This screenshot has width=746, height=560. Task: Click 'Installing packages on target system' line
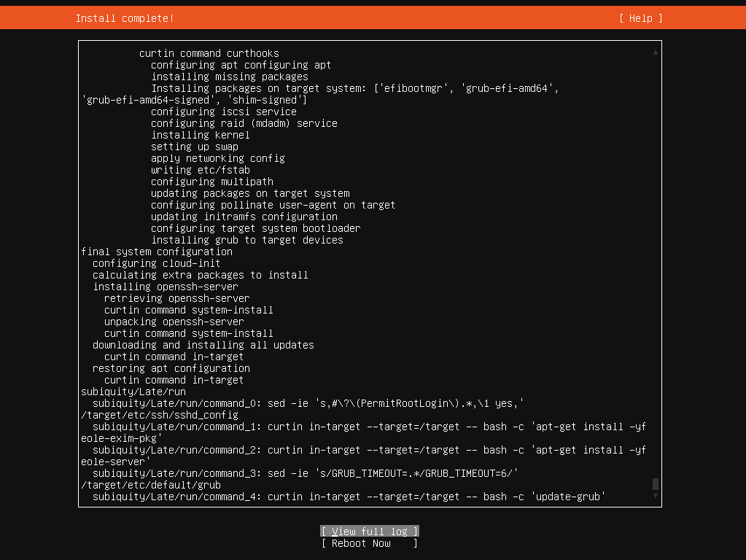355,88
